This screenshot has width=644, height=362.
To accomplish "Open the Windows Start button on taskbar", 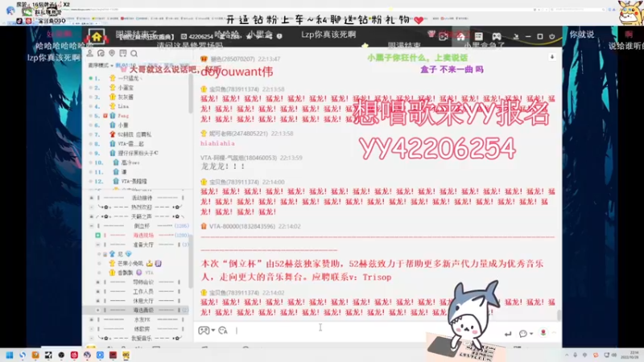I will [x=10, y=355].
